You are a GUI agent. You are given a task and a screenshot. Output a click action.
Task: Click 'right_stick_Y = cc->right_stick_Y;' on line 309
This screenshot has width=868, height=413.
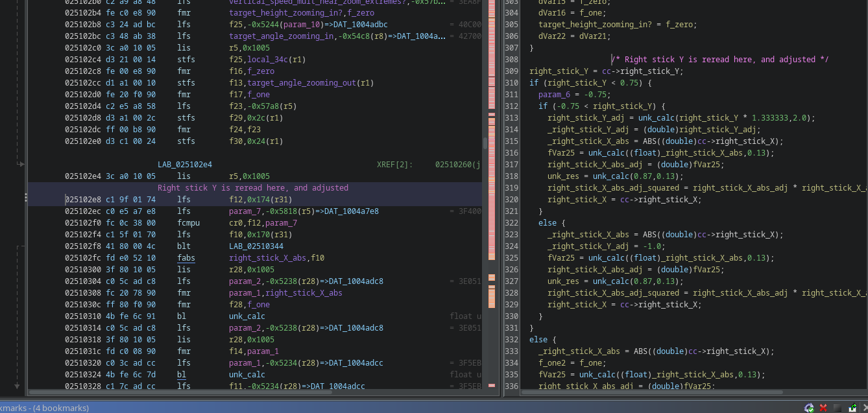pyautogui.click(x=607, y=71)
